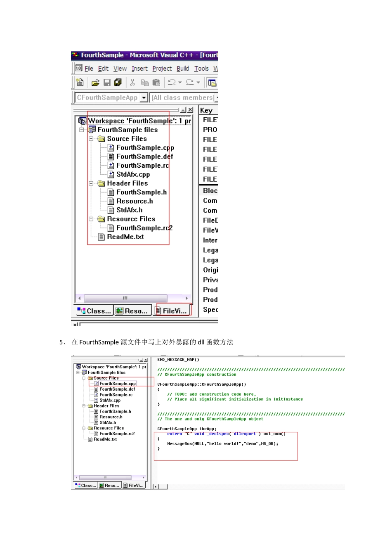Collapse the Resource Files folder node
Viewport: 392px width, 555px height.
91,219
